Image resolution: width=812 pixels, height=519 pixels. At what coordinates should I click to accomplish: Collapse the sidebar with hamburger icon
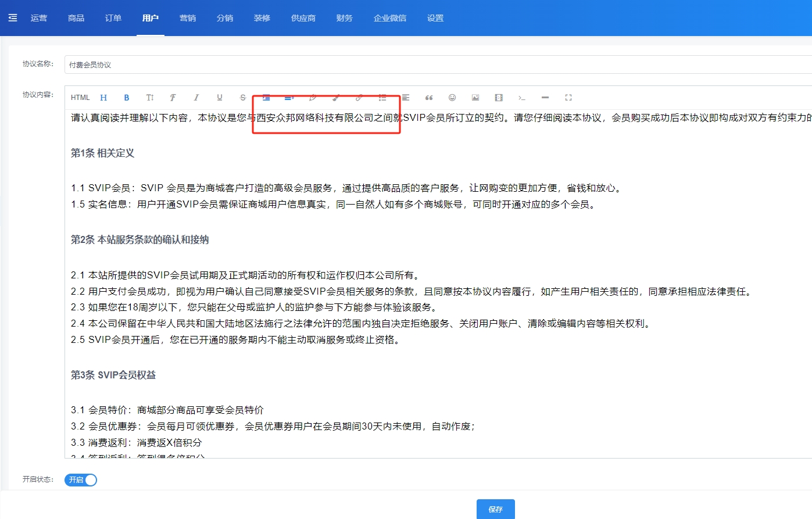(13, 18)
